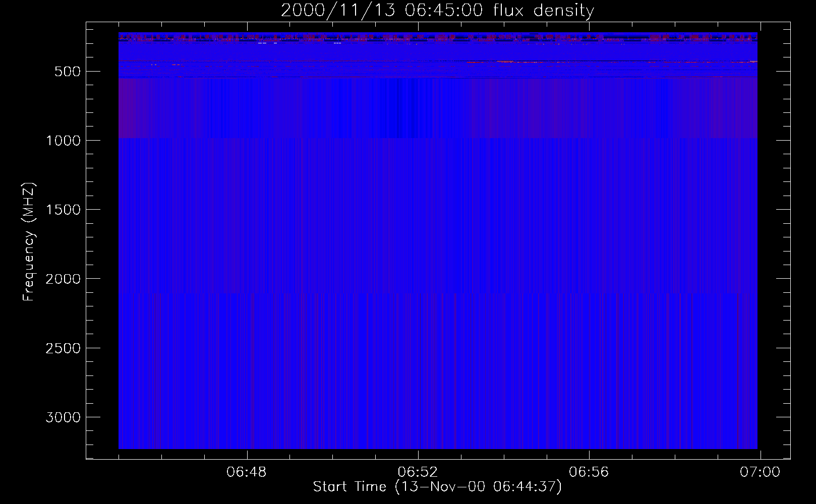816x504 pixels.
Task: Click the 1500 frequency tick label
Action: pos(63,210)
